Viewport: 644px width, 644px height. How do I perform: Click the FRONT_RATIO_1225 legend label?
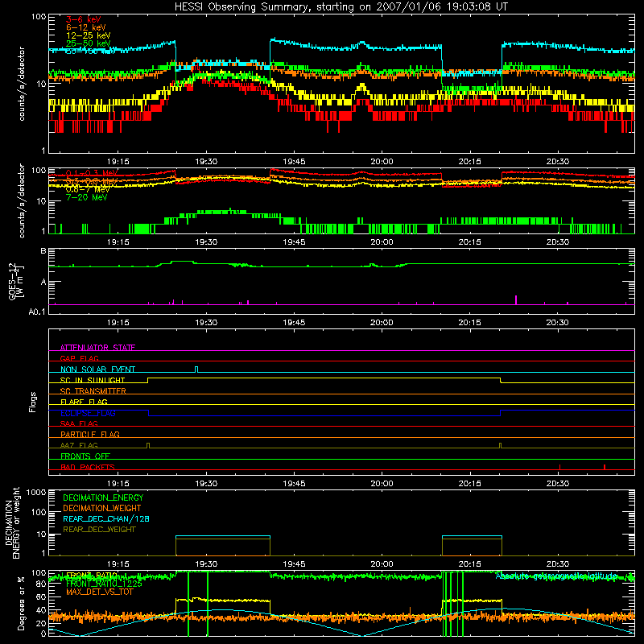tap(104, 584)
